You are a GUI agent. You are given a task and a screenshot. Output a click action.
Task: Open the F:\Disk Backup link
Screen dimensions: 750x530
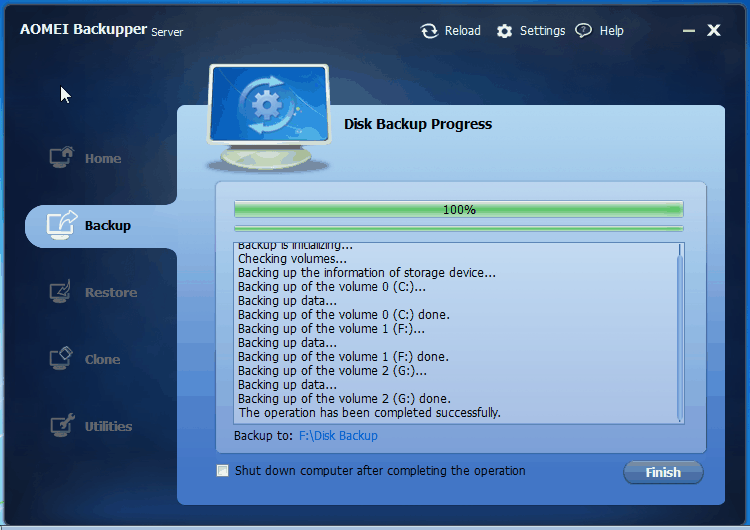(338, 436)
